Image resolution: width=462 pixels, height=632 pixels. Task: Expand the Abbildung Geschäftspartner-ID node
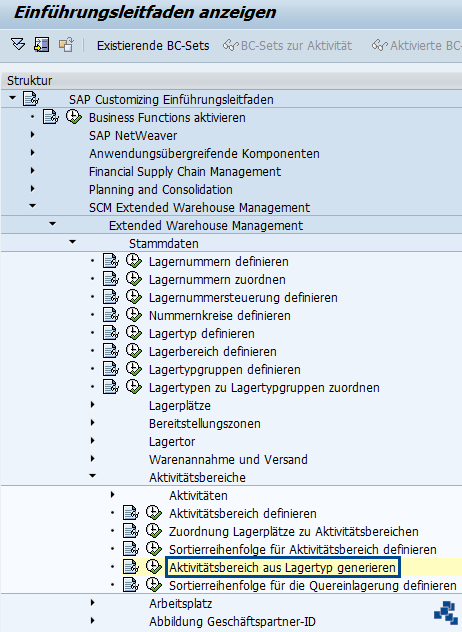pyautogui.click(x=93, y=621)
